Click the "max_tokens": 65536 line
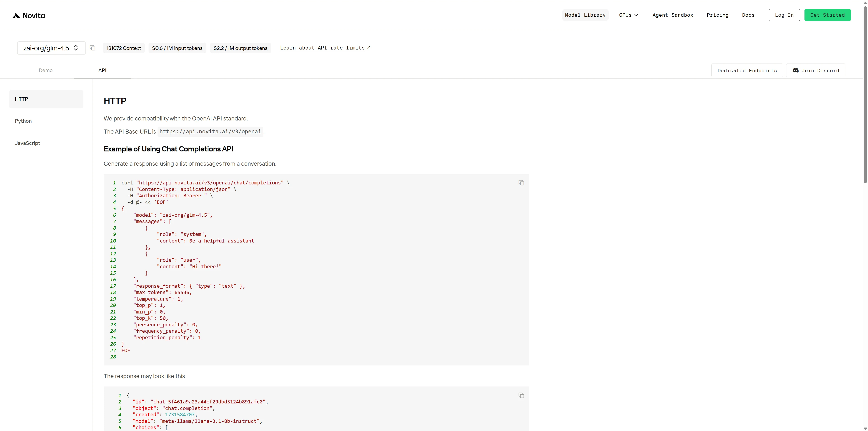The height and width of the screenshot is (431, 868). coord(163,292)
